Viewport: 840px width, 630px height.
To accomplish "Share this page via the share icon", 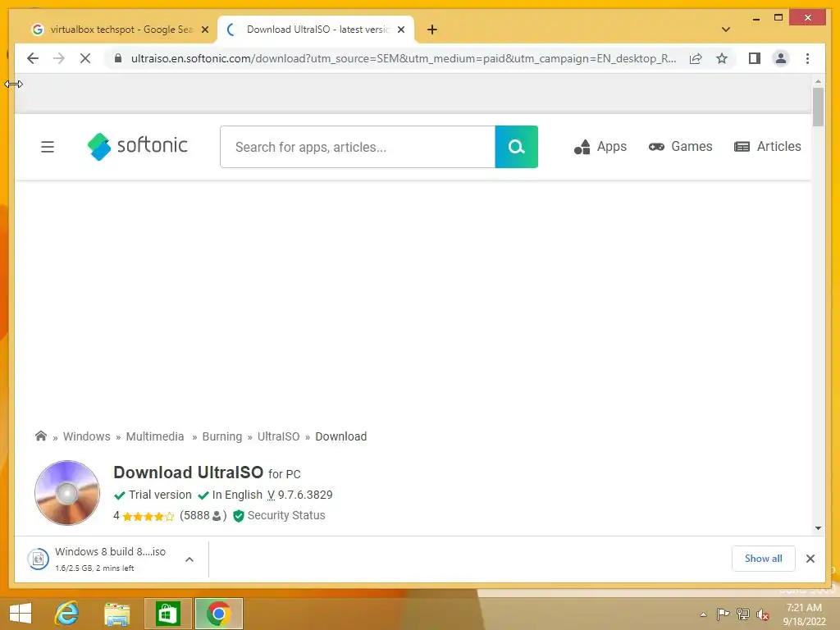I will (x=696, y=58).
